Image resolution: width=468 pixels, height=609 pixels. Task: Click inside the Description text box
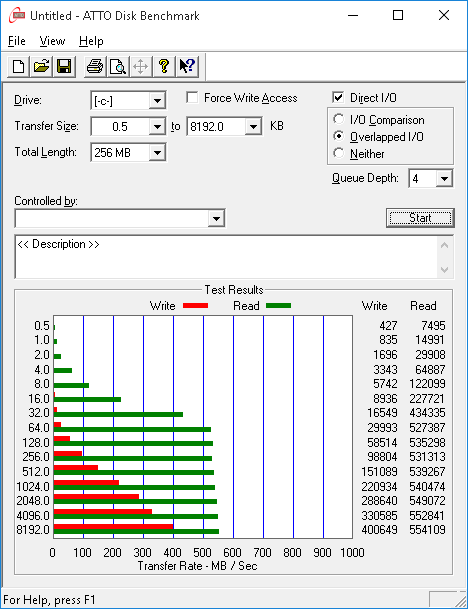point(226,257)
